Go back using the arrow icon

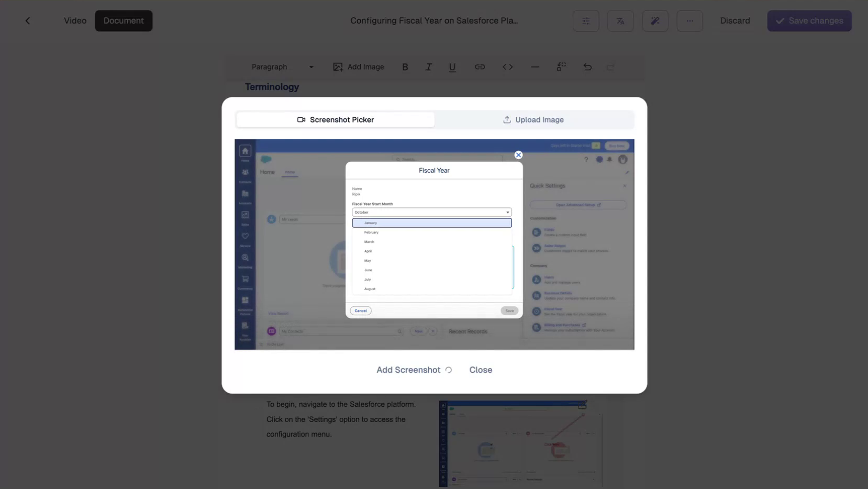pyautogui.click(x=28, y=20)
